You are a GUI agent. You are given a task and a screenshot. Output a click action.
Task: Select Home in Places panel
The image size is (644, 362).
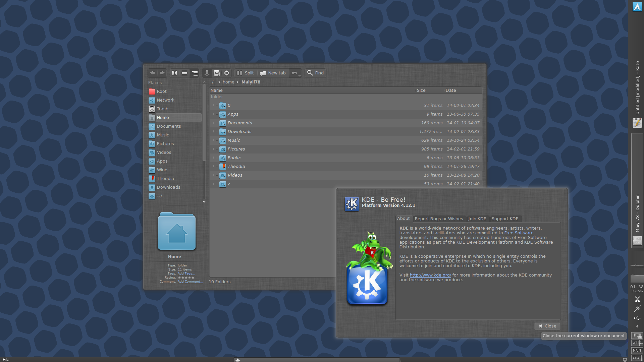click(175, 117)
